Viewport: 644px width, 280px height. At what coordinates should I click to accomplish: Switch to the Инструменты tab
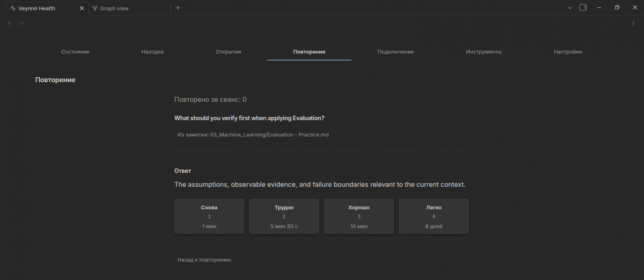484,52
